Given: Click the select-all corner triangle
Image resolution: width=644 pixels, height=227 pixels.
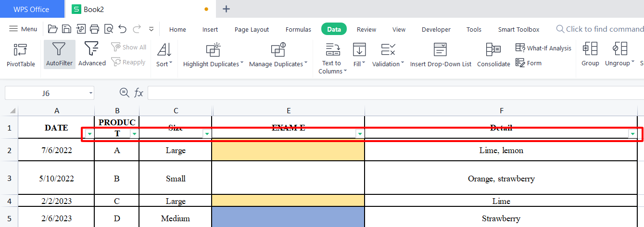Looking at the screenshot, I should coord(13,111).
